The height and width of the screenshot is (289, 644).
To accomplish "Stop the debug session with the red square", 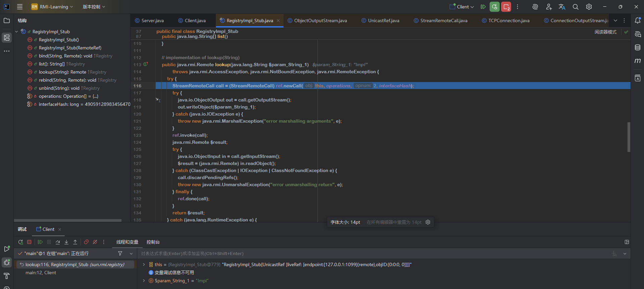I will [29, 242].
